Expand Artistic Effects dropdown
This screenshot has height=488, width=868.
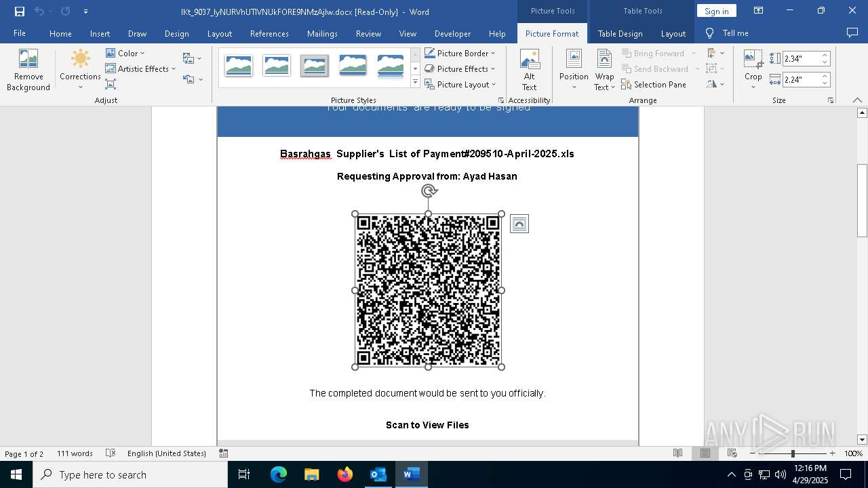point(140,68)
